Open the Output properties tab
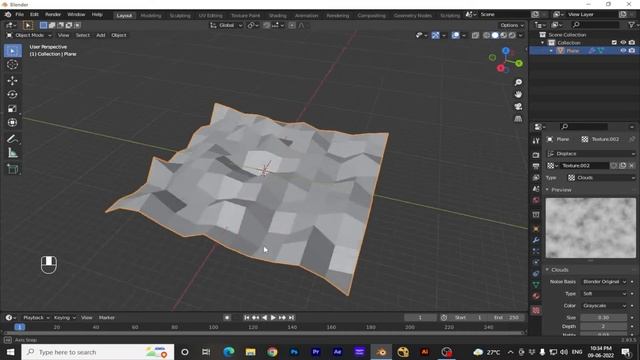This screenshot has height=360, width=640. coord(536,166)
